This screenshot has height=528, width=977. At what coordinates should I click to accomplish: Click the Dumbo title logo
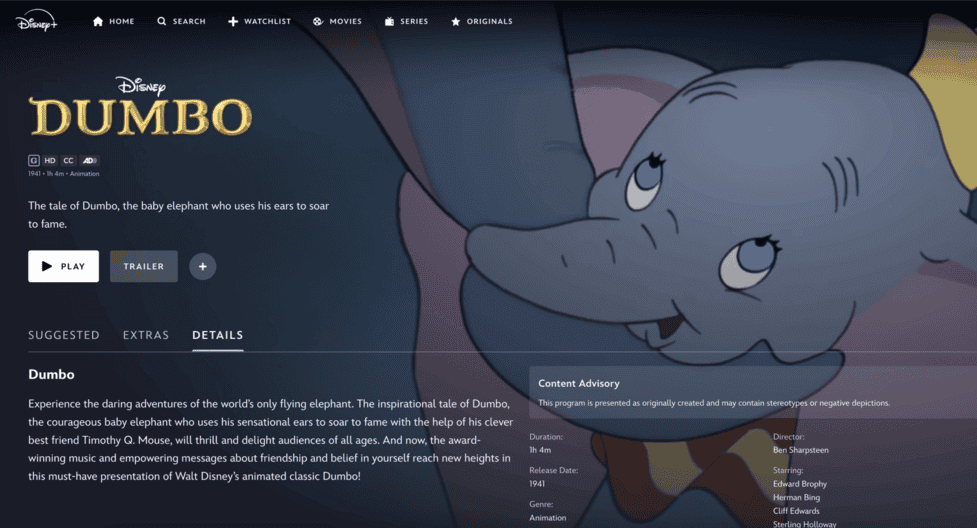[x=140, y=107]
